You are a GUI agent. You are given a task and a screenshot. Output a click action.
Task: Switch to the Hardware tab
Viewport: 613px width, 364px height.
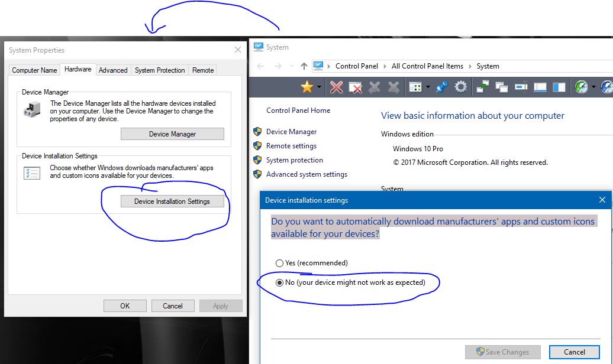point(78,69)
